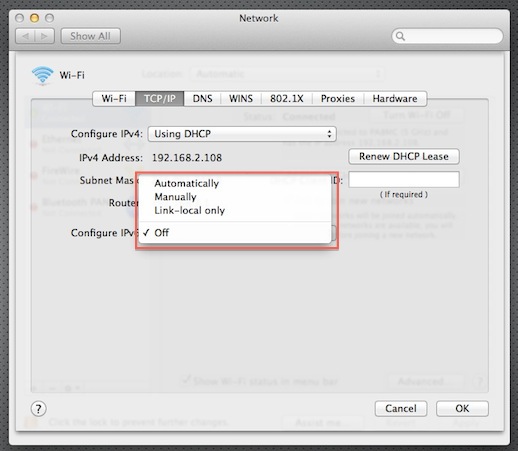518x451 pixels.
Task: Click the back navigation arrow
Action: click(25, 36)
